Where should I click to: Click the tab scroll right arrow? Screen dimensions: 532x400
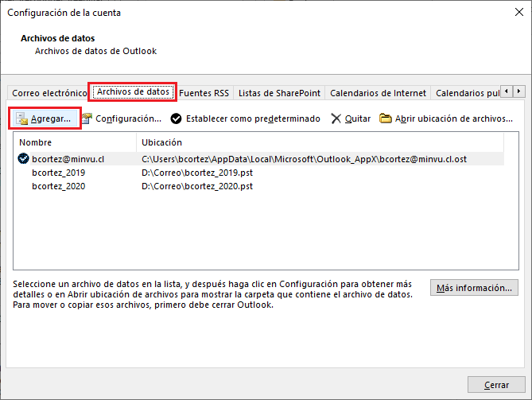pos(518,91)
